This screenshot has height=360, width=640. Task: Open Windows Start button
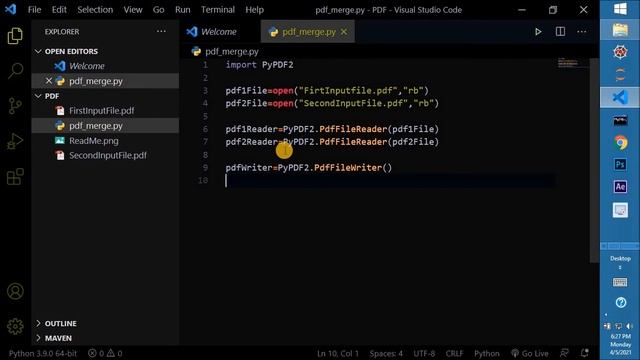(x=620, y=9)
